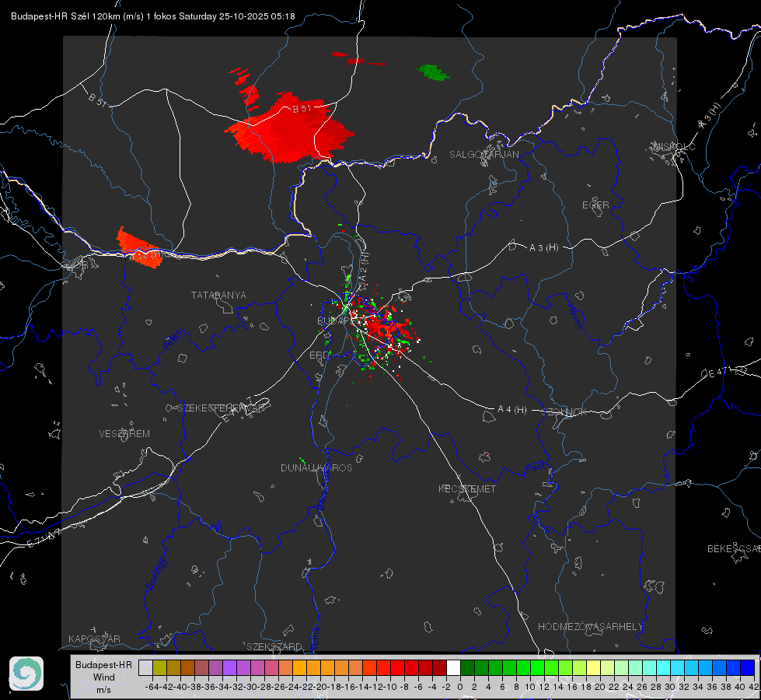The image size is (761, 700).
Task: Click the DUNAÚJVÁROS city label
Action: pyautogui.click(x=316, y=467)
